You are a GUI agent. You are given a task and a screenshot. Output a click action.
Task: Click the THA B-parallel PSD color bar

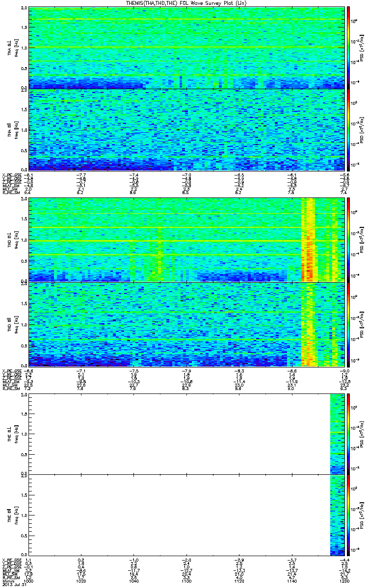(349, 129)
